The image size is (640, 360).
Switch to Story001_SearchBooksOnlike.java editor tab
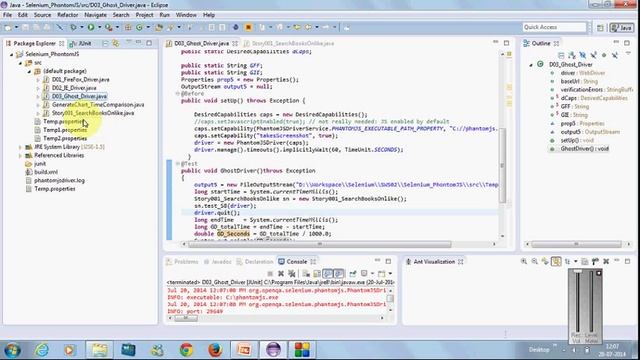coord(289,43)
